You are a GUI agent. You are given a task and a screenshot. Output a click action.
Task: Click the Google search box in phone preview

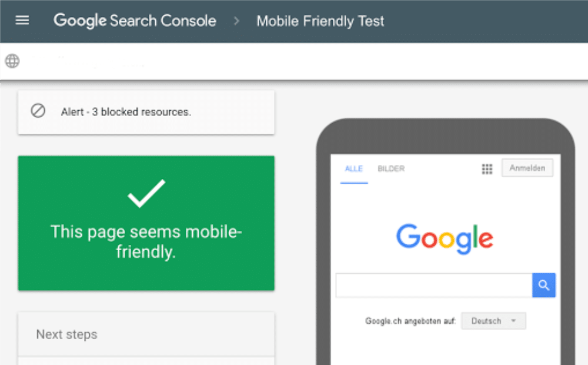[x=433, y=285]
